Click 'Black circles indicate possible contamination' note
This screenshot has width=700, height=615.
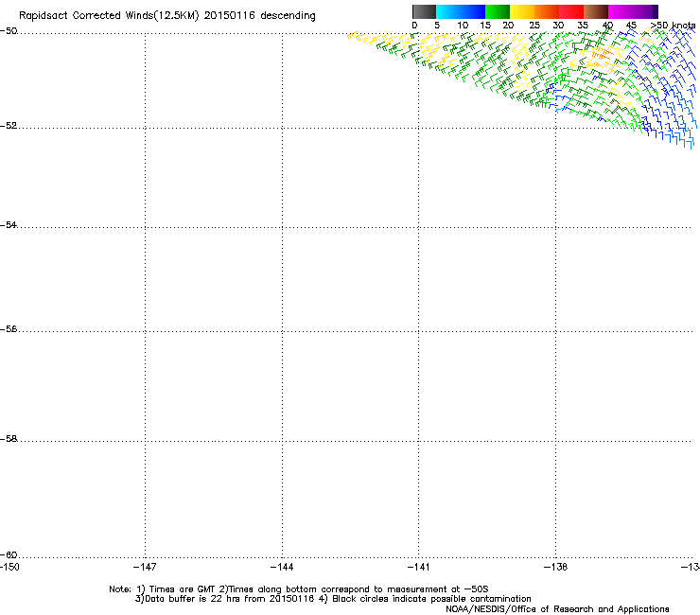[x=431, y=599]
